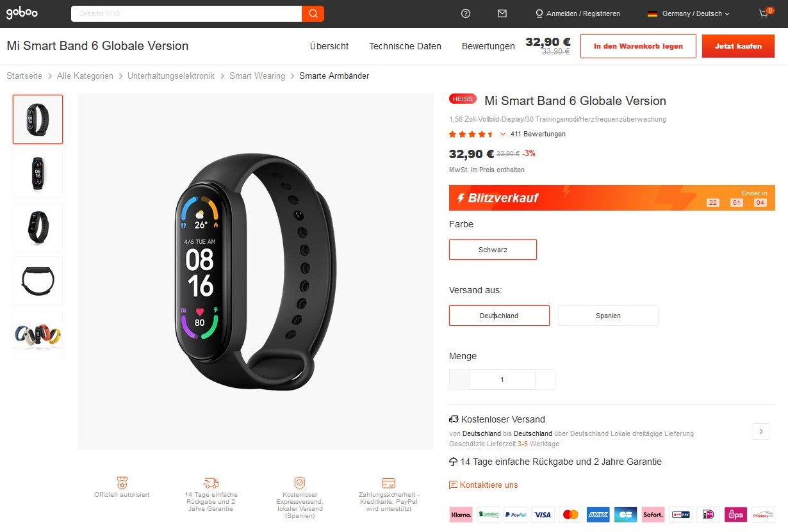The height and width of the screenshot is (532, 788).
Task: Switch to the Technische Daten tab
Action: 405,46
